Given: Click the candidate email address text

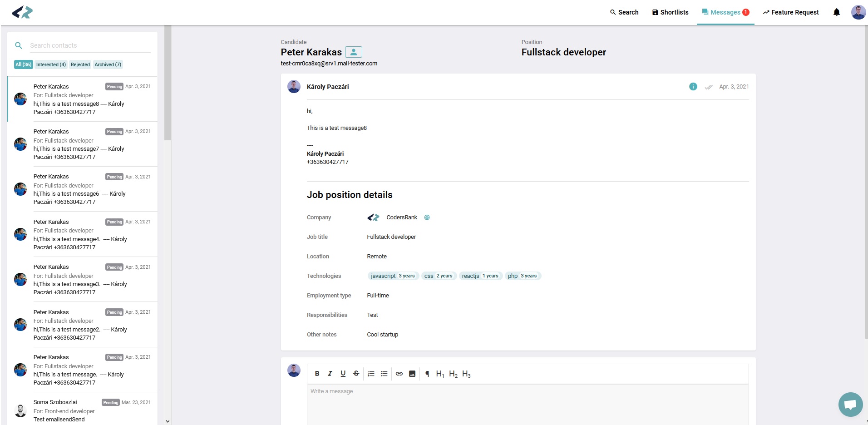Looking at the screenshot, I should coord(329,64).
